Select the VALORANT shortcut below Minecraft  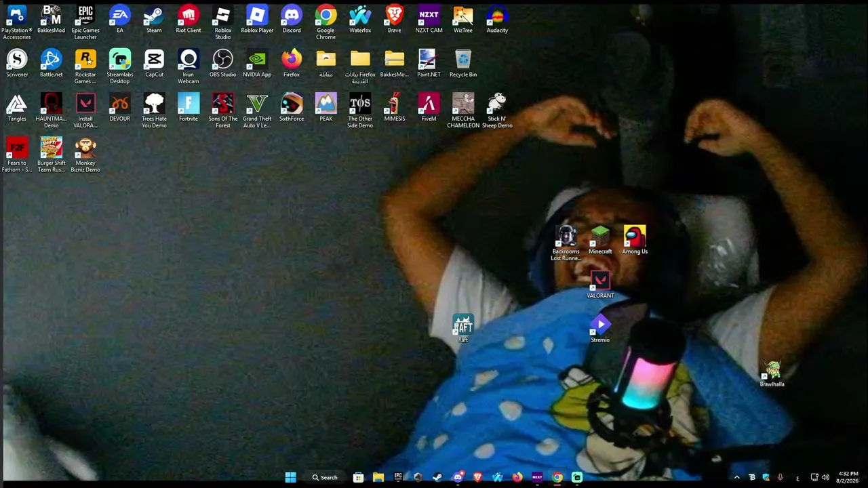coord(600,285)
